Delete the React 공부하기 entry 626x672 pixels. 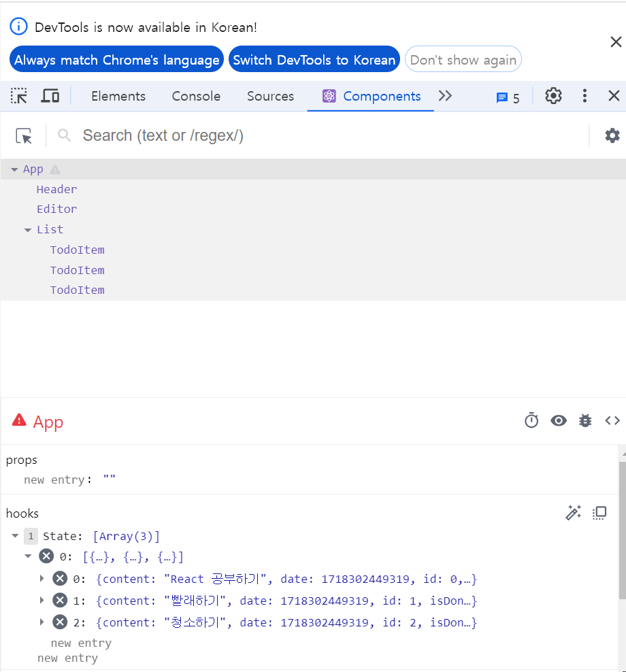click(60, 579)
